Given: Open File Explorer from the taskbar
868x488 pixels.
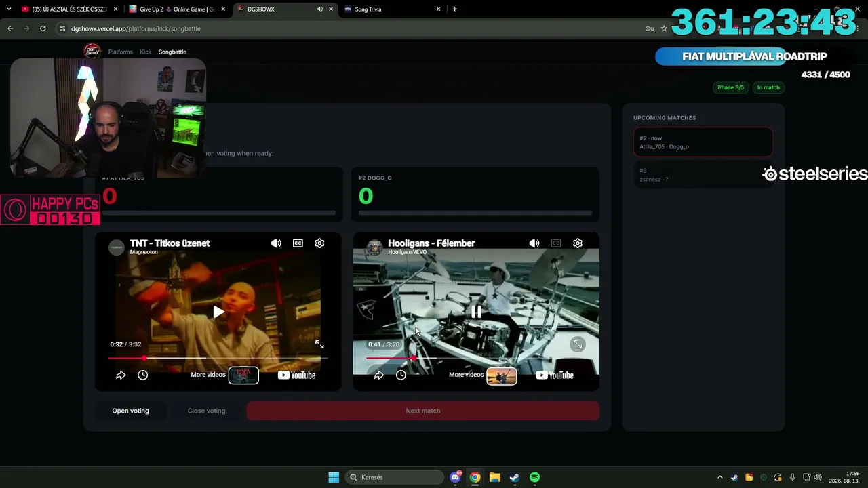Looking at the screenshot, I should click(495, 477).
